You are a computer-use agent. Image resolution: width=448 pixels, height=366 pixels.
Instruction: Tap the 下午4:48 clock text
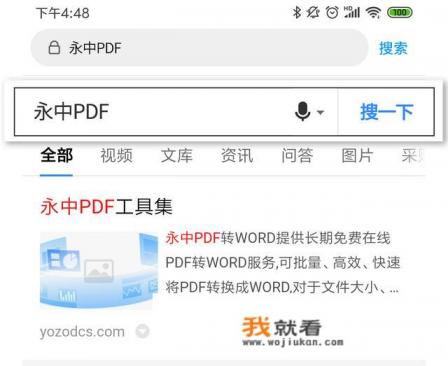63,13
